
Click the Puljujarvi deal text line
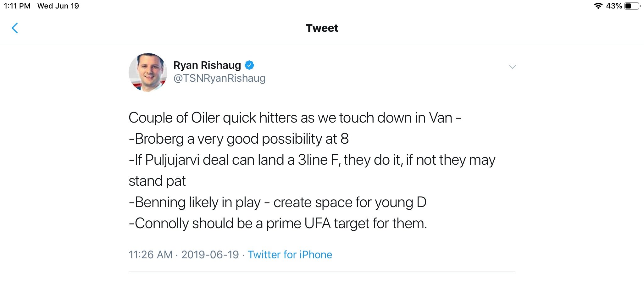point(312,160)
